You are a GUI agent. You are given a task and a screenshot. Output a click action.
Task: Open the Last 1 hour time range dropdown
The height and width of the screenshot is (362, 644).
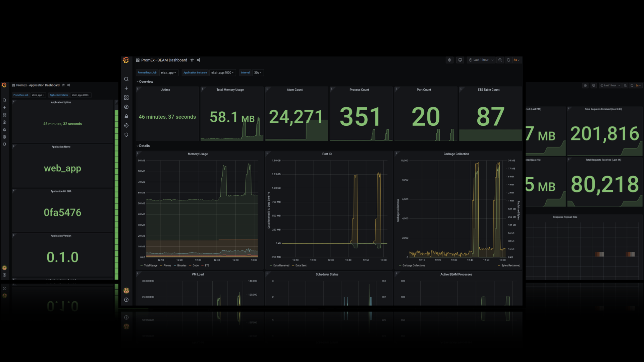click(481, 60)
